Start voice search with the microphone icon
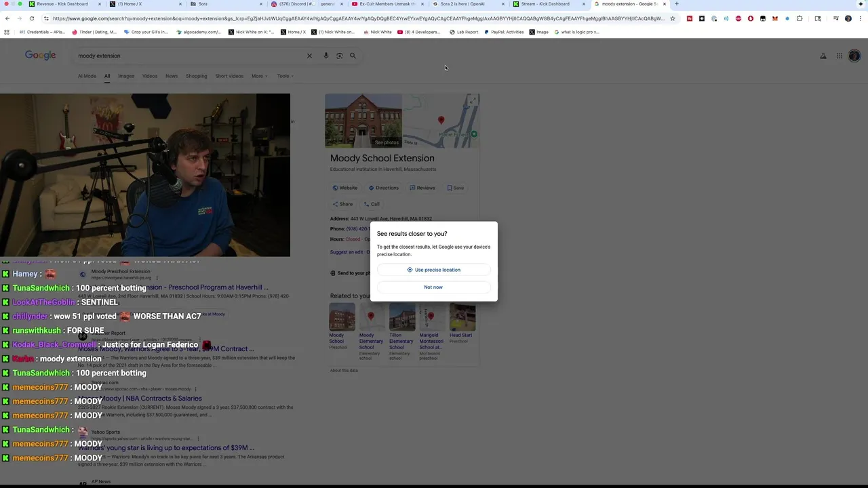This screenshot has height=488, width=868. pos(326,56)
